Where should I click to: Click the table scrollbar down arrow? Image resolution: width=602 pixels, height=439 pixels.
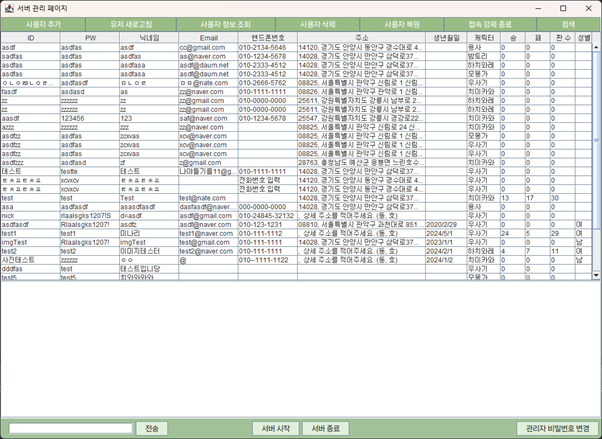click(x=596, y=274)
